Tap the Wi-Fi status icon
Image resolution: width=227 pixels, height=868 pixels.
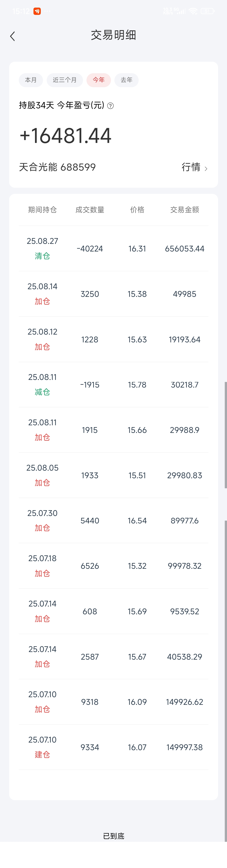tap(193, 11)
